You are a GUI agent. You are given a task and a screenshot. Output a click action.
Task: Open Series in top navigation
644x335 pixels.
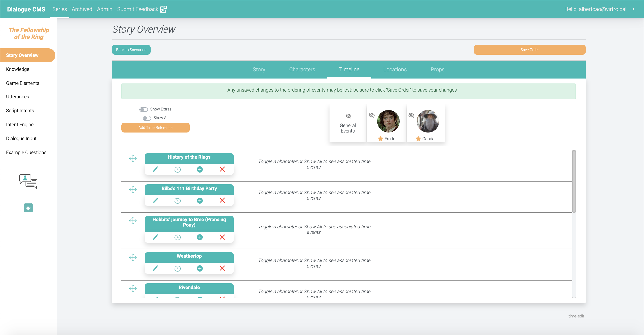tap(60, 9)
